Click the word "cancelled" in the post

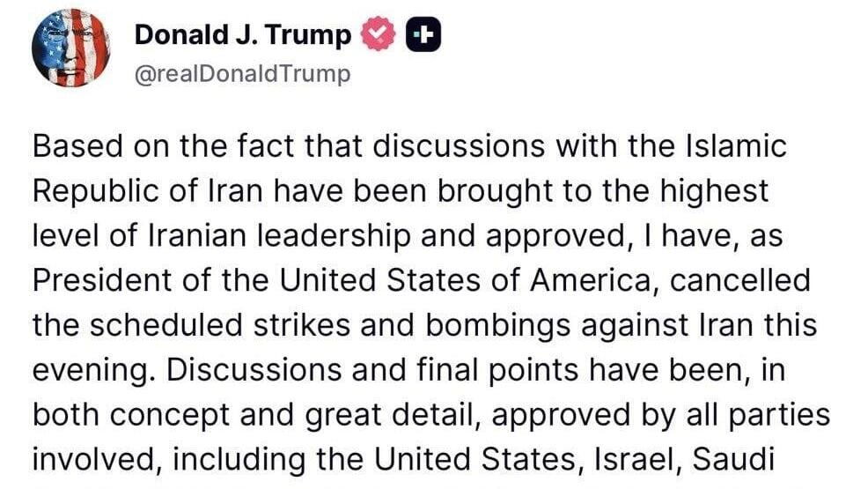(x=740, y=280)
